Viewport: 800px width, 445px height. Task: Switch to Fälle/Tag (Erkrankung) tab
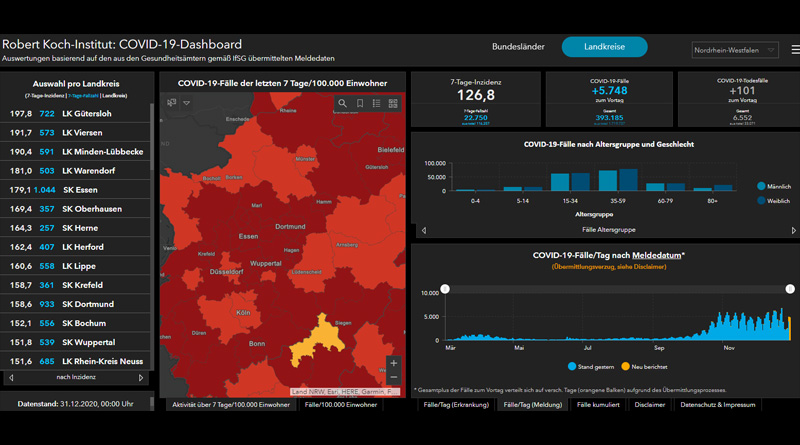coord(456,405)
